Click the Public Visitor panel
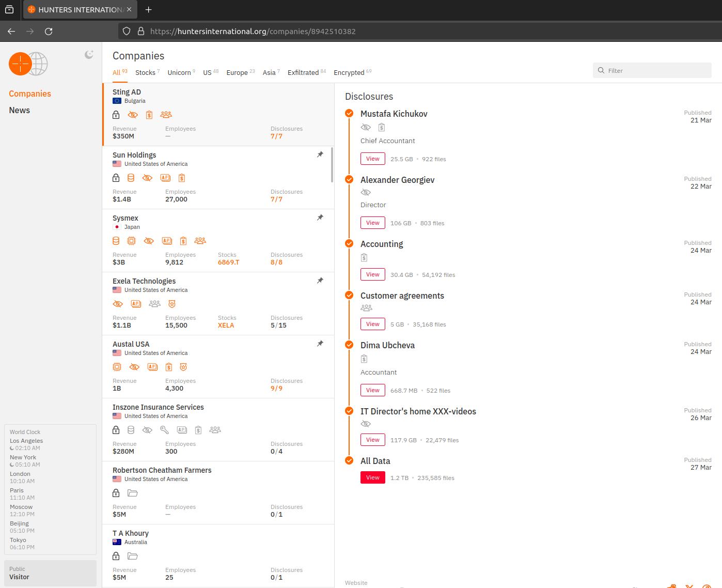722x588 pixels. pos(50,573)
